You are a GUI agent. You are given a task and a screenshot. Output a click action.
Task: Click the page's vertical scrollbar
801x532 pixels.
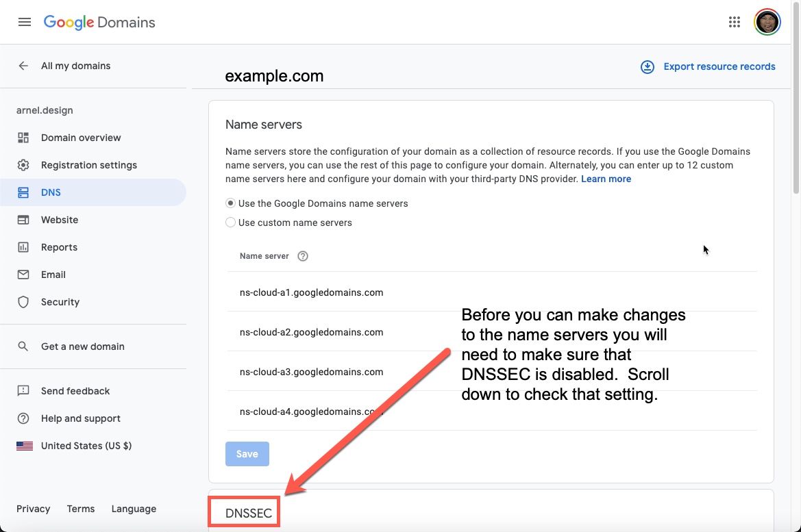pos(796,116)
